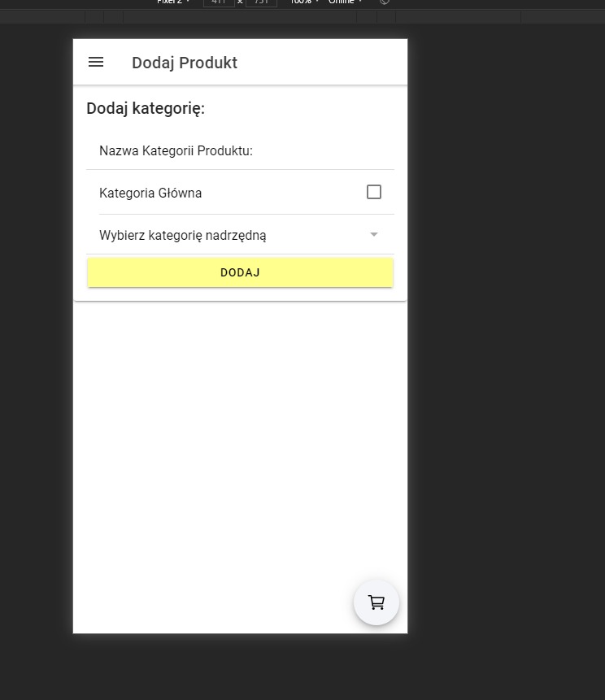Open the 100% zoom level dropdown

(x=305, y=2)
